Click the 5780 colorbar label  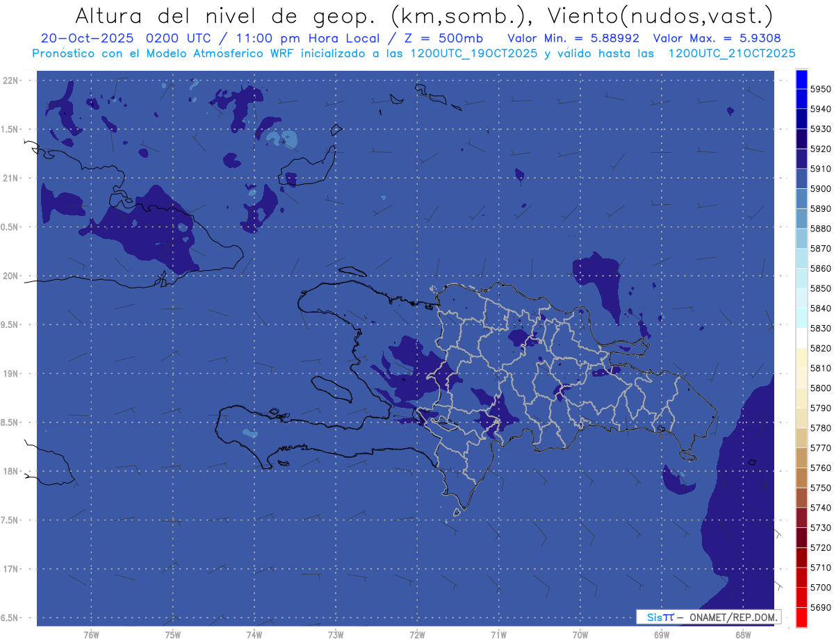point(821,428)
